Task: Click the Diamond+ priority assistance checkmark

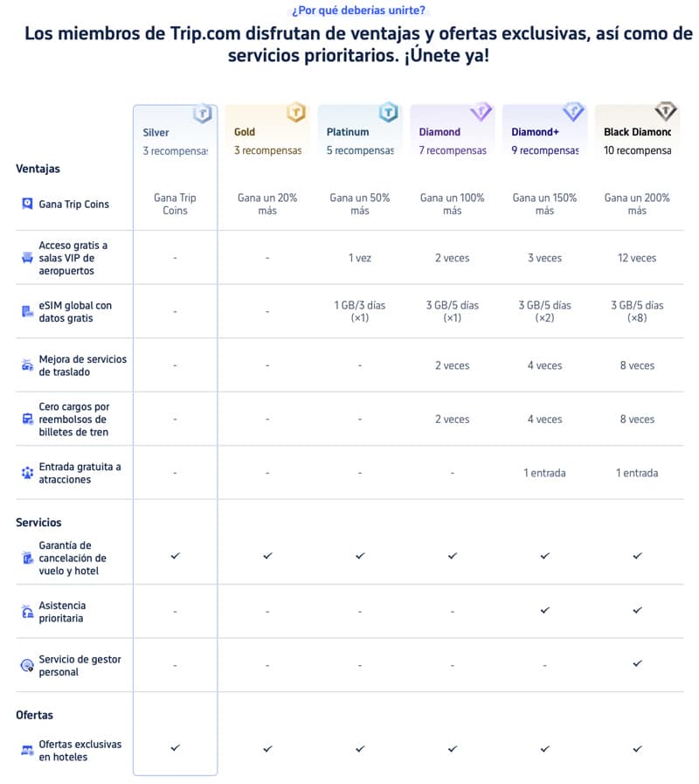Action: (x=545, y=610)
